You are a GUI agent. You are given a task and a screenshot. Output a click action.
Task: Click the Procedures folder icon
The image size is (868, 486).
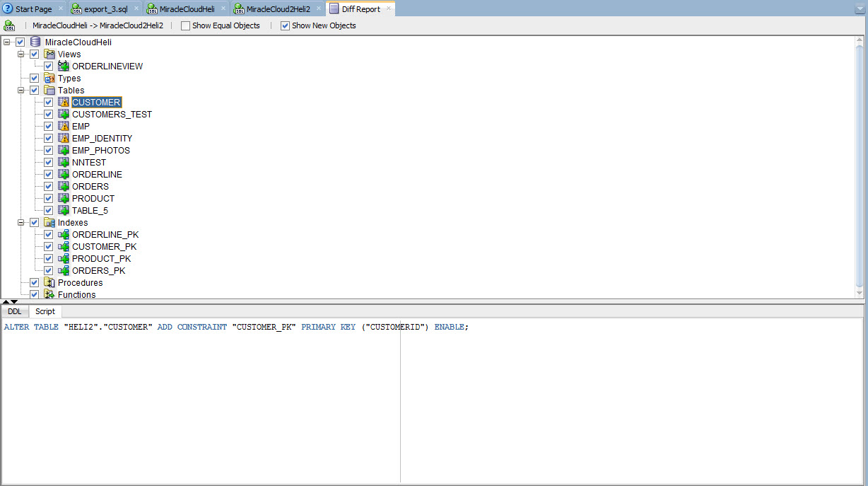[x=49, y=283]
